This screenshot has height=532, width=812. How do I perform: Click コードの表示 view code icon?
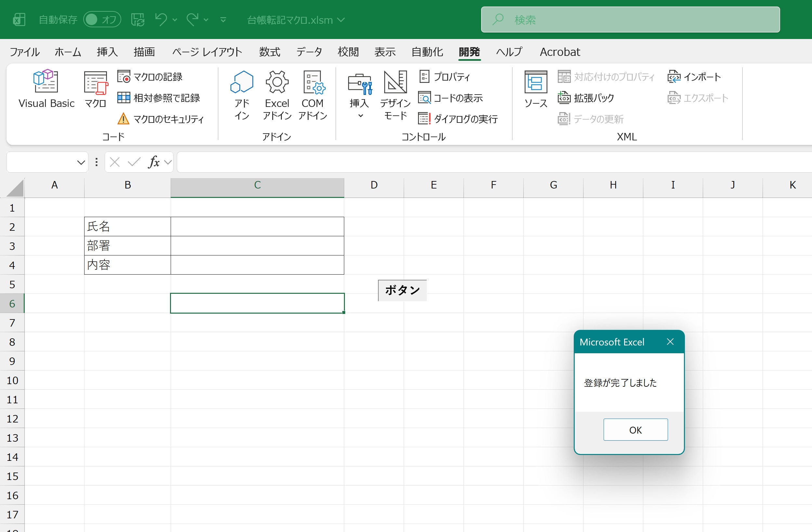click(x=425, y=98)
